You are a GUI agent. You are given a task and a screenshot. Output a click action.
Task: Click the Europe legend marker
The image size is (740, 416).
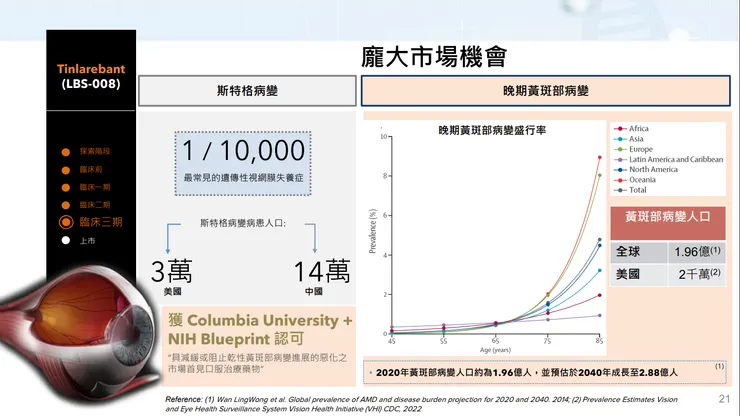point(620,149)
